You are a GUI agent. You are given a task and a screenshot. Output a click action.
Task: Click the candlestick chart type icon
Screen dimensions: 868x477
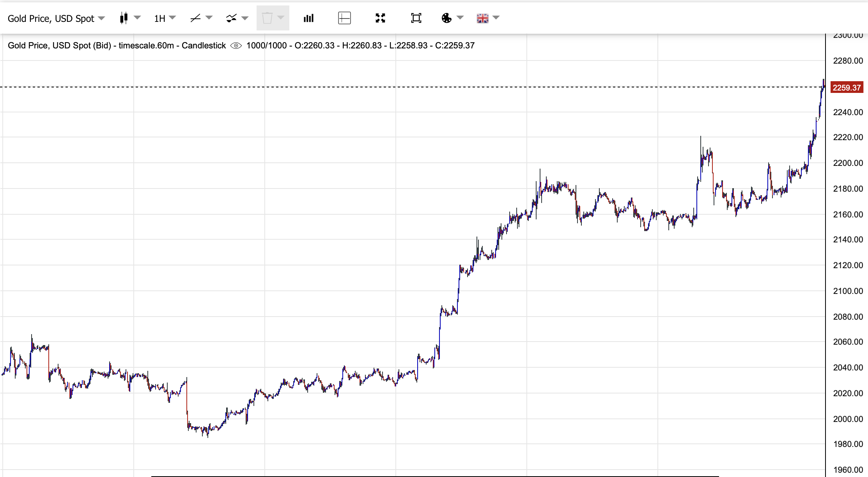tap(124, 18)
